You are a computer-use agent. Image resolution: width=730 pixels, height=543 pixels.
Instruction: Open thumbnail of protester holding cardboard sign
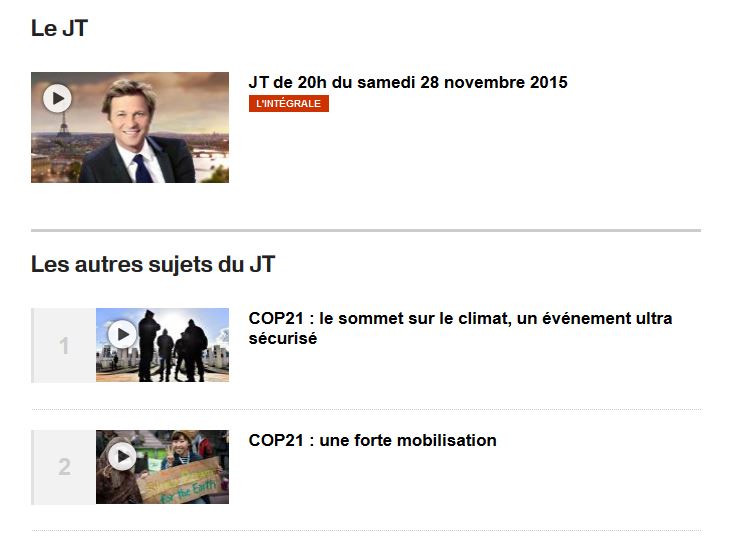162,467
